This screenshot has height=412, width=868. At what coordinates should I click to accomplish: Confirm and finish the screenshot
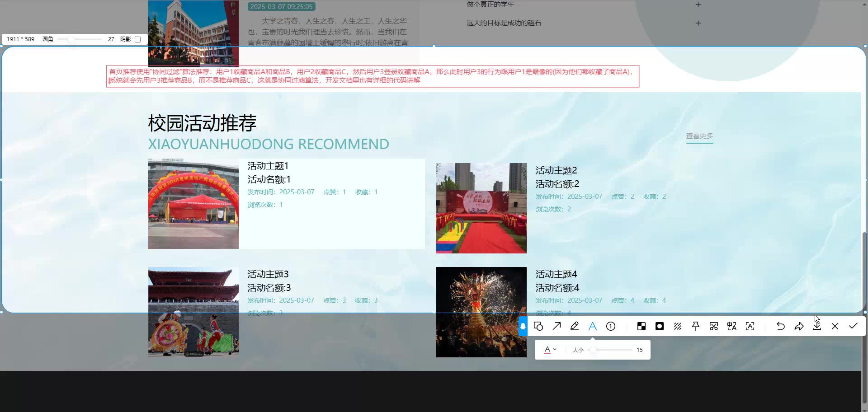(x=853, y=326)
